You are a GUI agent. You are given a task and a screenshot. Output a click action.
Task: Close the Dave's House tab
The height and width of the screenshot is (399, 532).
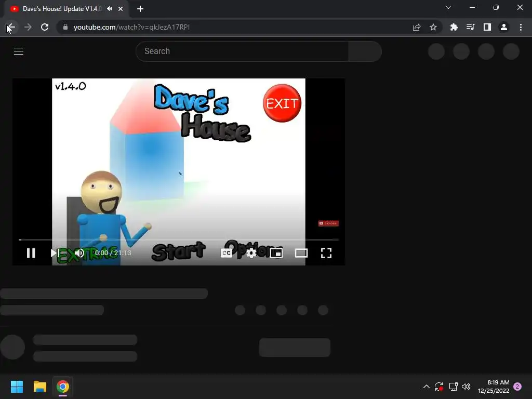(x=121, y=9)
